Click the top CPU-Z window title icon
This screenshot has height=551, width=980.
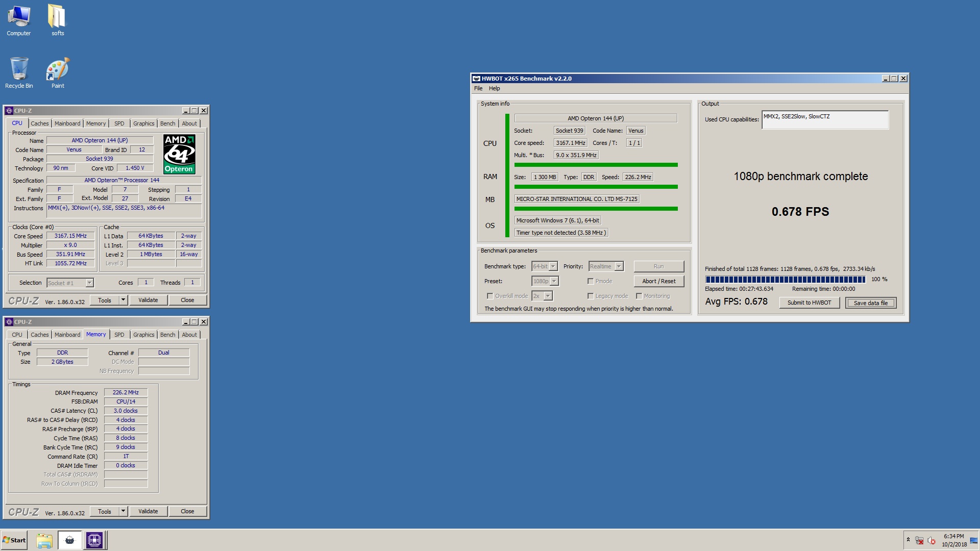(9, 111)
